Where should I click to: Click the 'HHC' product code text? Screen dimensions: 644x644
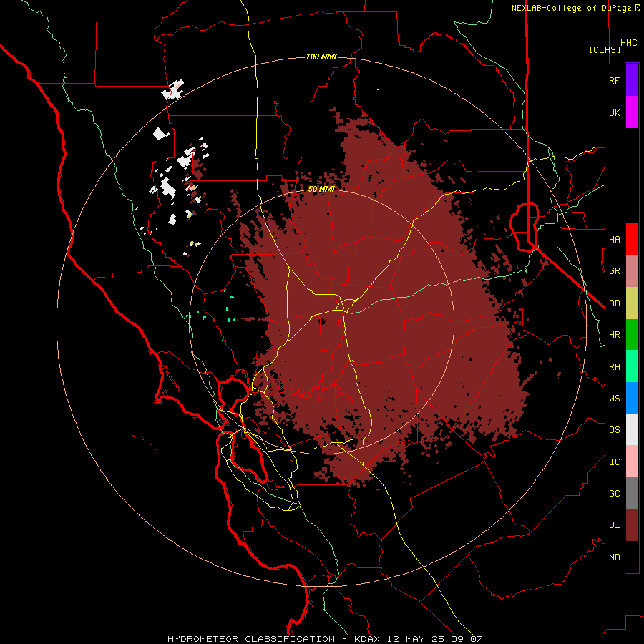coord(628,43)
